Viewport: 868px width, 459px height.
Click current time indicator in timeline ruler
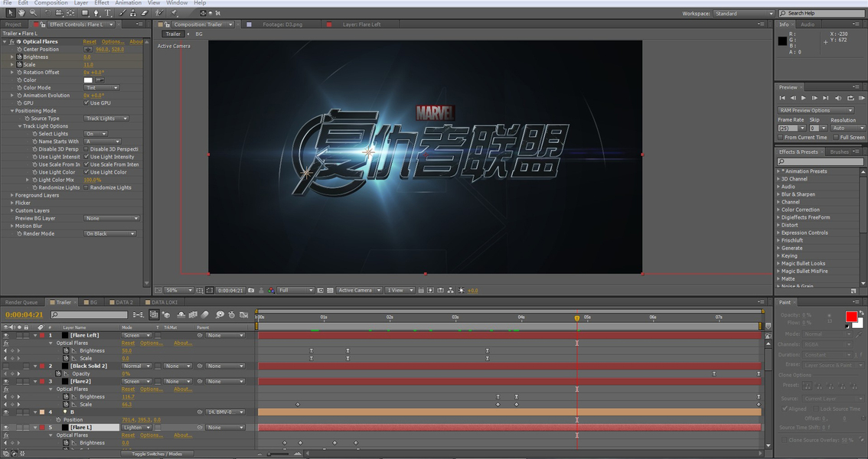pyautogui.click(x=577, y=318)
